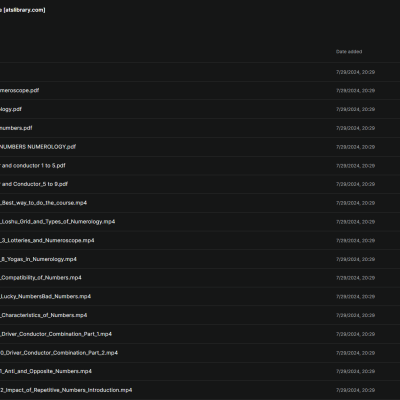The width and height of the screenshot is (400, 400).
Task: Open Loshu_Grid_and_Types_of_Numerology.mp4 video
Action: [57, 222]
